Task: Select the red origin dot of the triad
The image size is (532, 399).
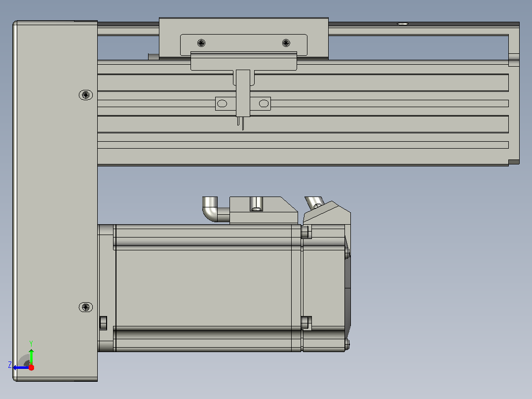Action: point(31,368)
